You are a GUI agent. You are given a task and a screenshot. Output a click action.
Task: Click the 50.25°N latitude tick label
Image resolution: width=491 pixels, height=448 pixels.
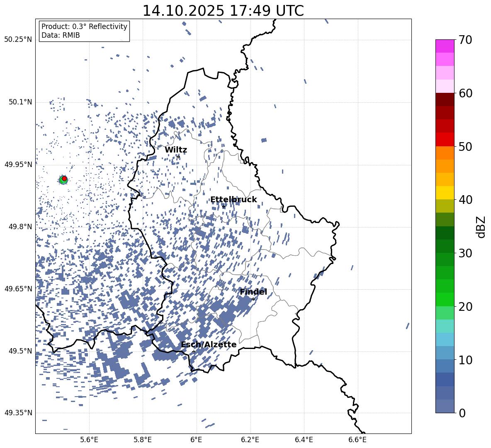[x=18, y=40]
